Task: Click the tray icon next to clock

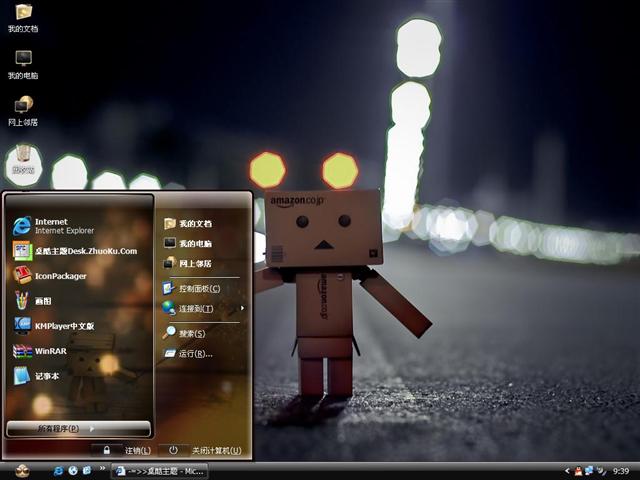Action: point(601,471)
